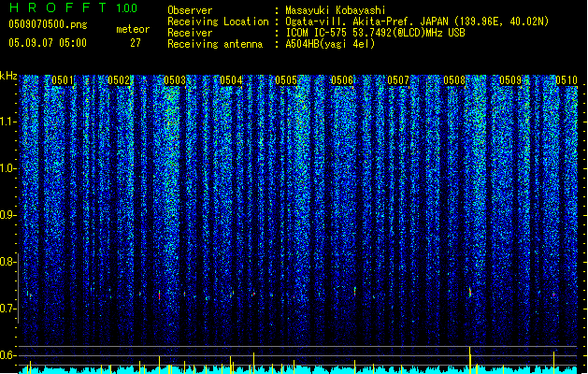
Task: Click the yellow signal spike before 0510
Action: click(x=553, y=362)
